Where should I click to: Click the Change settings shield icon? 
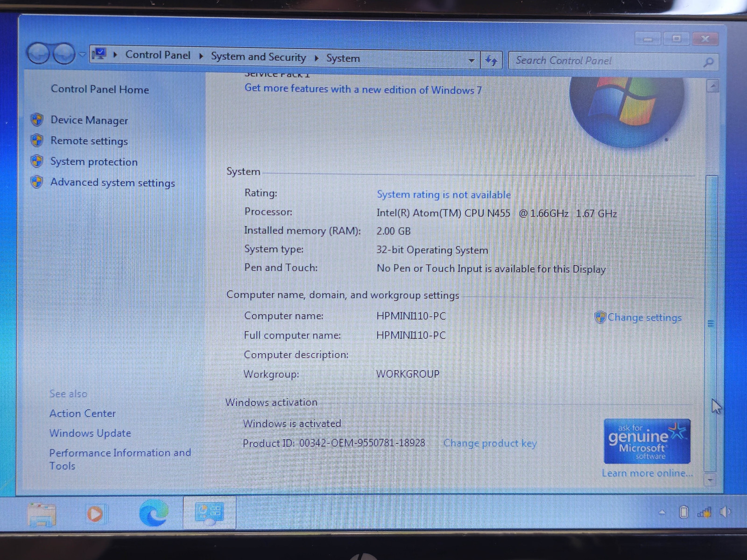[x=600, y=317]
